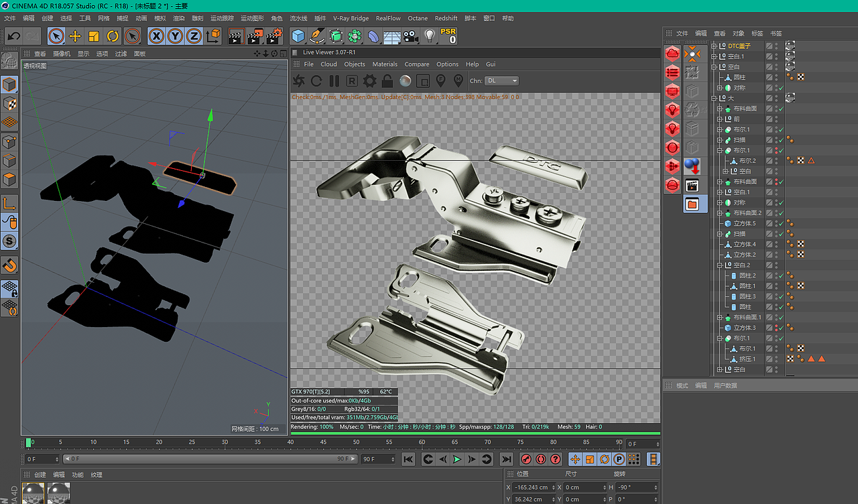Open the Live Viewer Cloud menu
The image size is (858, 504).
(328, 64)
